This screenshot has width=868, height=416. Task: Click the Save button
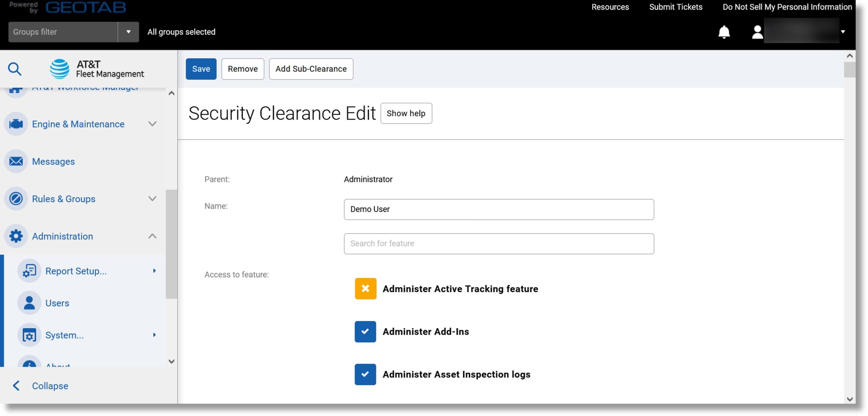201,69
